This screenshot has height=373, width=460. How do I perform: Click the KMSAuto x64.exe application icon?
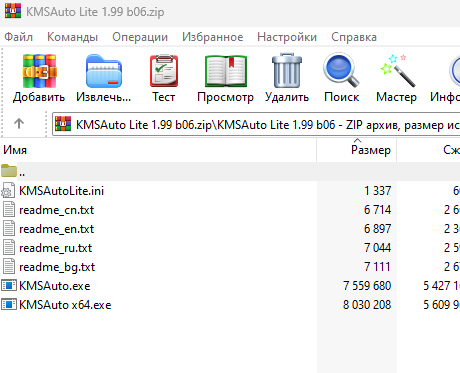tap(9, 305)
